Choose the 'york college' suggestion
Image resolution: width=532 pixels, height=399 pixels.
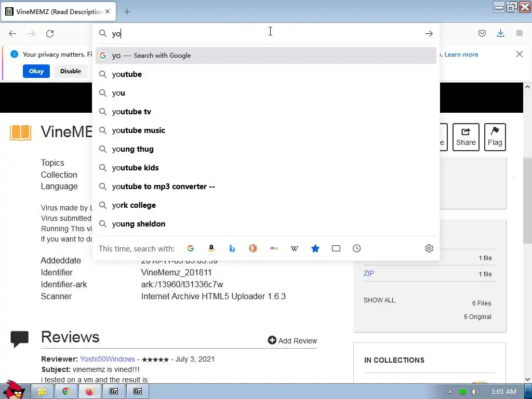click(265, 205)
